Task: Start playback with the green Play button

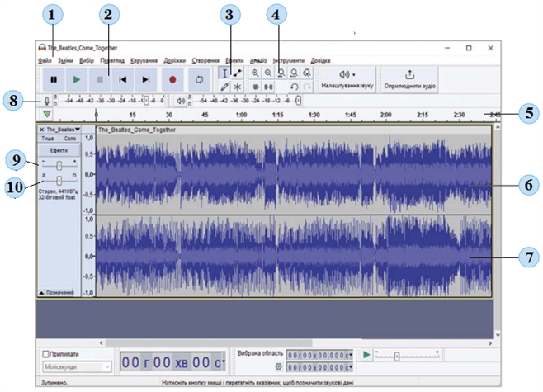Action: pyautogui.click(x=77, y=80)
